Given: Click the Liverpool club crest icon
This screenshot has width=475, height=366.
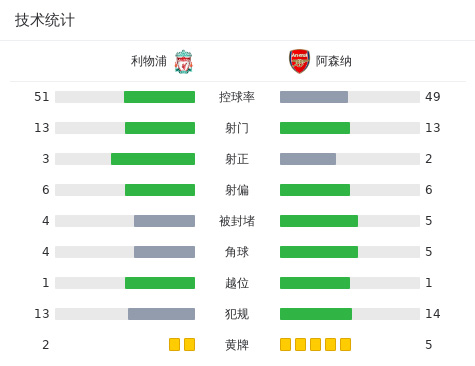Looking at the screenshot, I should coord(184,62).
